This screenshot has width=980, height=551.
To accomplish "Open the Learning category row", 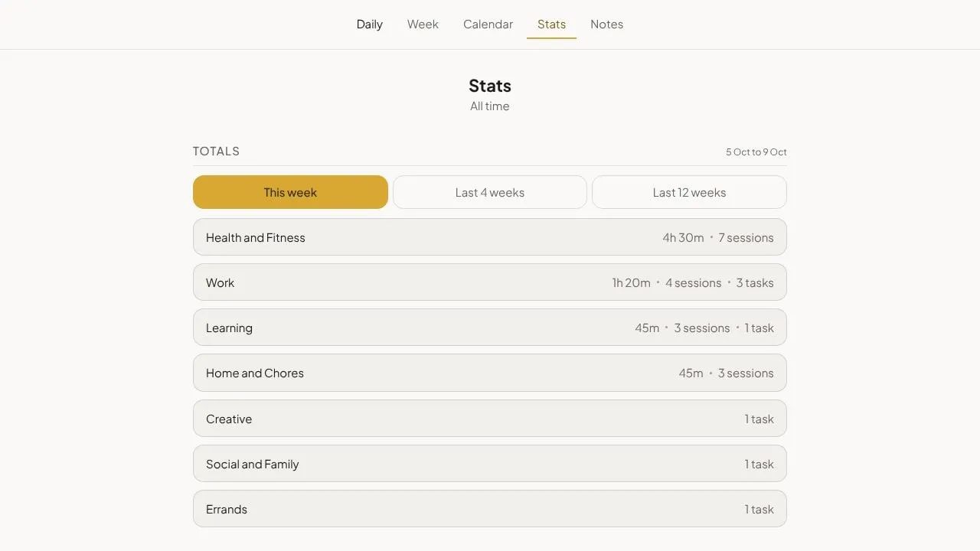I will [490, 328].
